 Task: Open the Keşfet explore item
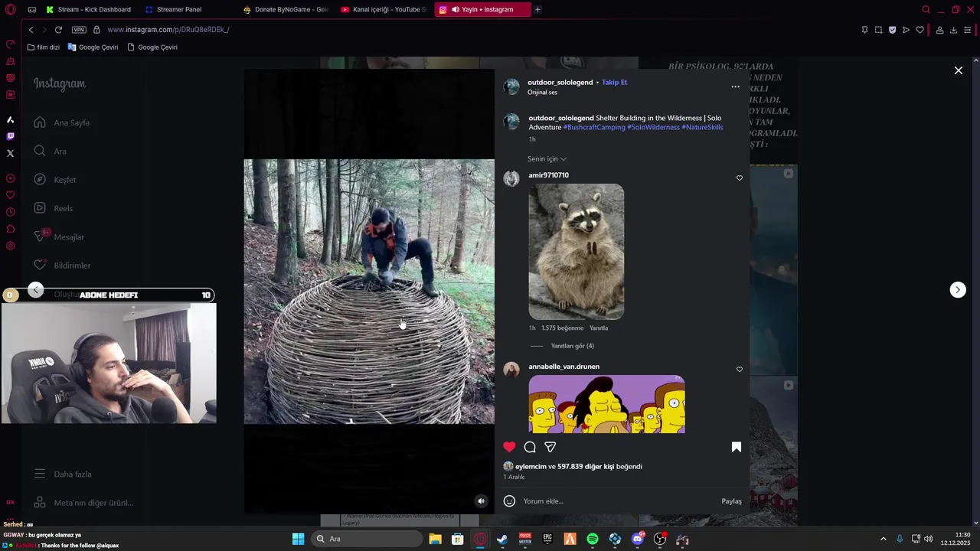click(55, 180)
